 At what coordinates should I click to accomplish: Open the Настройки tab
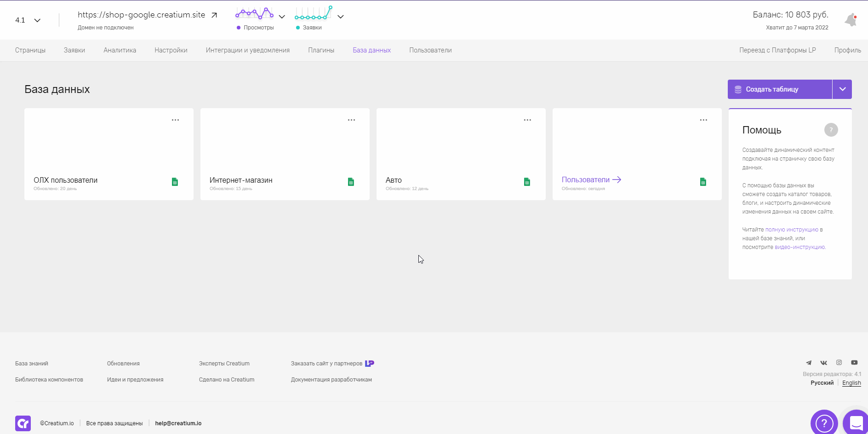click(171, 50)
